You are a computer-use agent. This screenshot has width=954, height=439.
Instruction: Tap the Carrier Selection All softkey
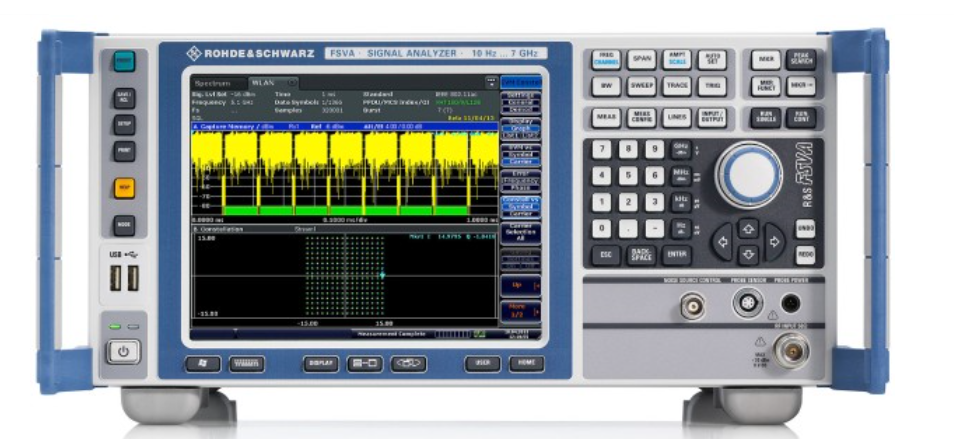[x=520, y=232]
